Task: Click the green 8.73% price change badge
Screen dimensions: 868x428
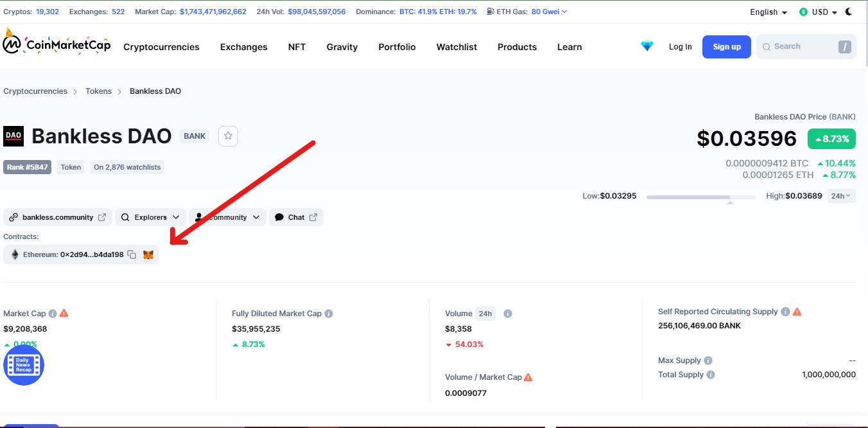Action: coord(831,139)
